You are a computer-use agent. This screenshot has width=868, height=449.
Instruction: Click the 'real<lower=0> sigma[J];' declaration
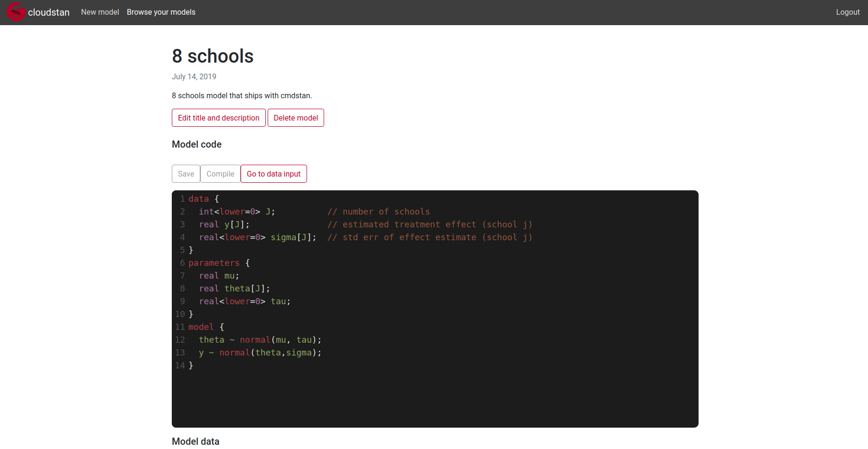tap(258, 237)
